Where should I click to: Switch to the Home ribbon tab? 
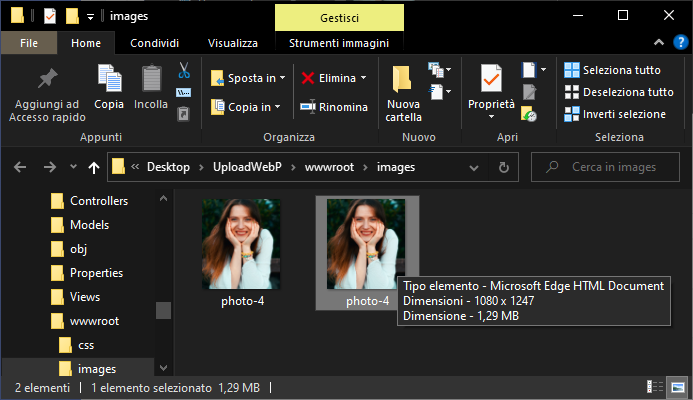click(x=86, y=43)
